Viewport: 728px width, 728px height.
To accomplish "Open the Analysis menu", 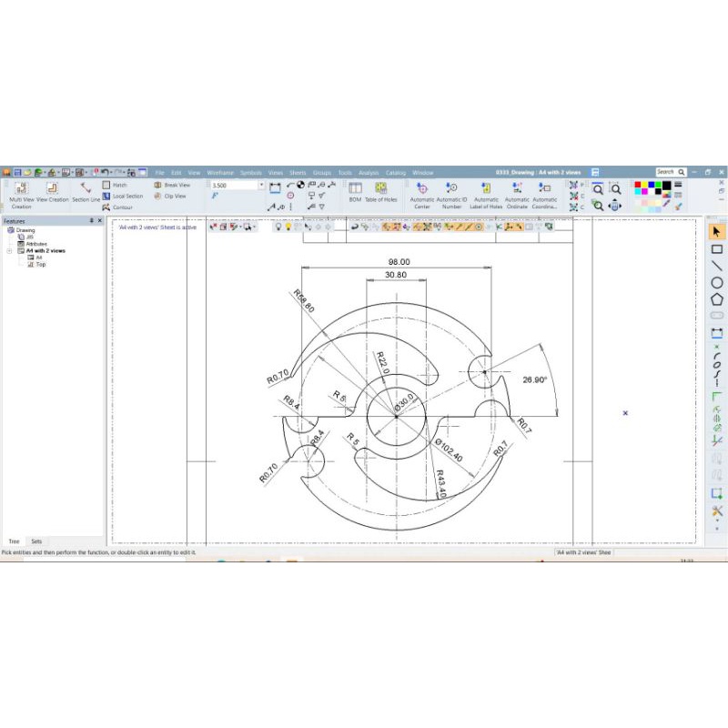I will [369, 172].
